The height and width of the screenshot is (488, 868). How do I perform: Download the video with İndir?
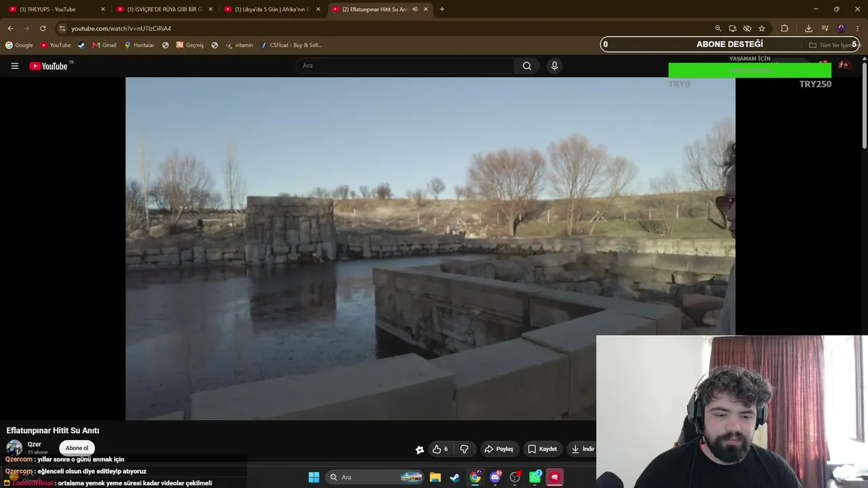coord(583,449)
